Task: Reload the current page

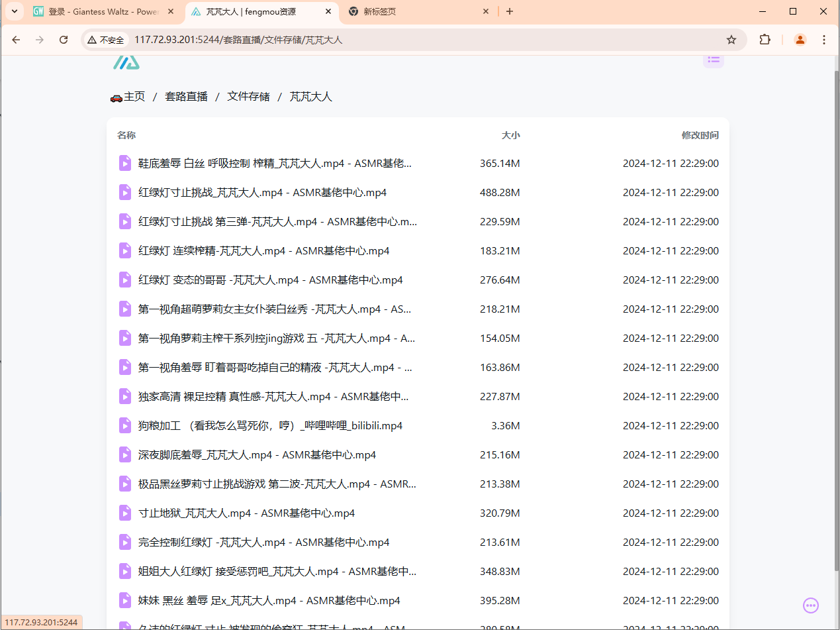Action: pos(64,40)
